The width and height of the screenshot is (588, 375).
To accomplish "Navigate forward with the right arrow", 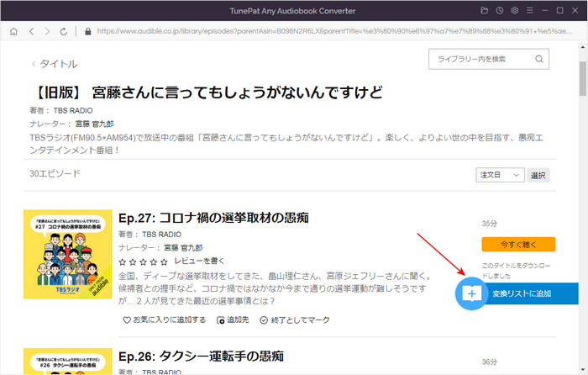I will pos(47,32).
